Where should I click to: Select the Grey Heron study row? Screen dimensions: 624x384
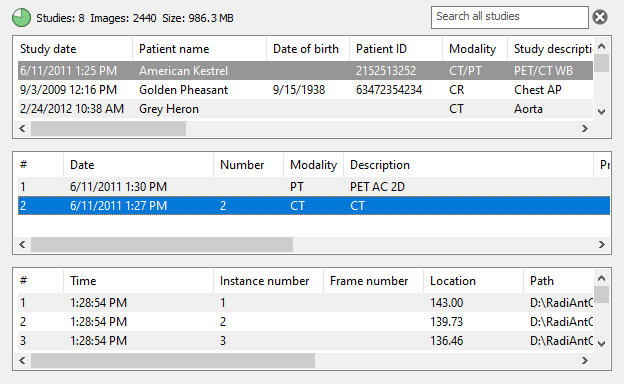pos(305,109)
